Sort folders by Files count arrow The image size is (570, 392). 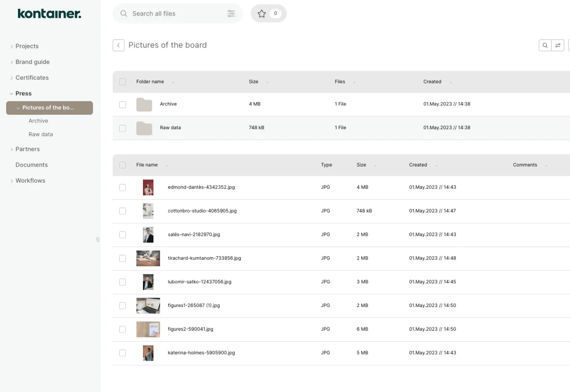pos(354,82)
